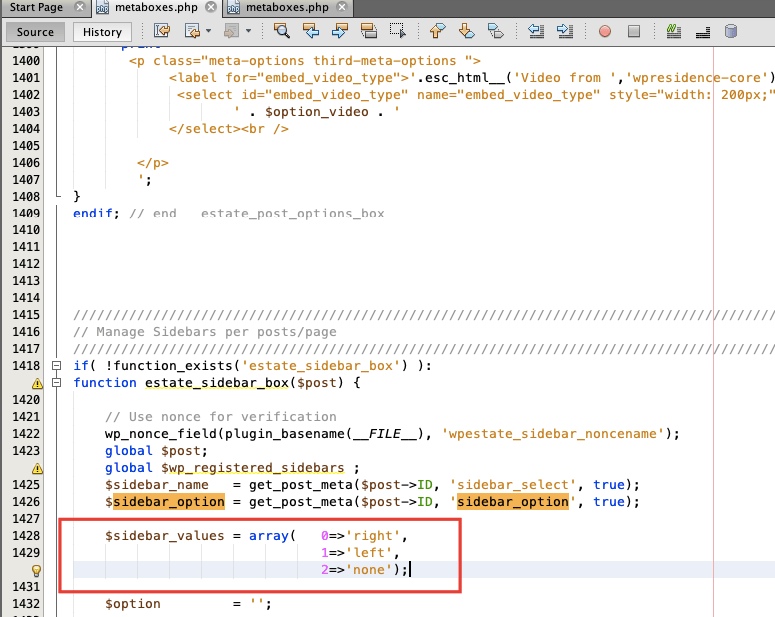This screenshot has height=617, width=775.
Task: Click the Back navigation icon
Action: click(192, 31)
